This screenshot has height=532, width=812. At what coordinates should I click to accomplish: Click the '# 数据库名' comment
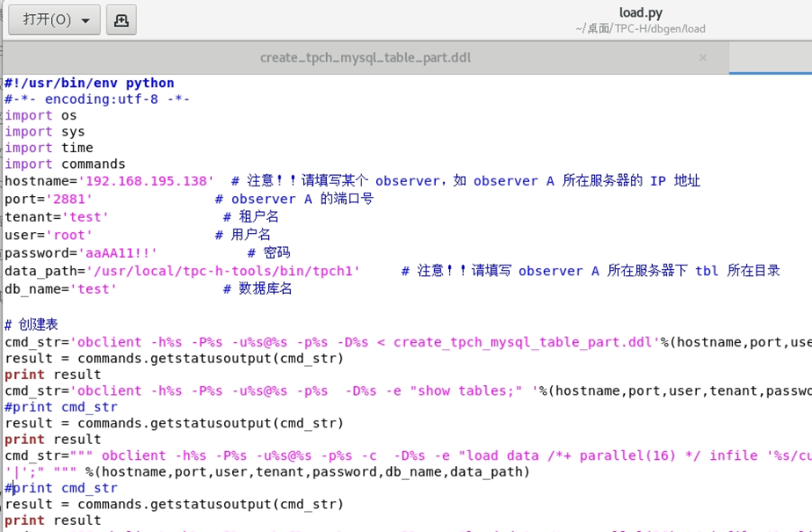pyautogui.click(x=257, y=289)
